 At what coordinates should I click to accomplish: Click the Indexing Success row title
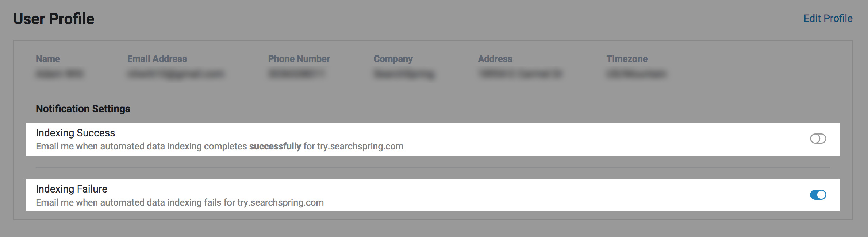pyautogui.click(x=75, y=133)
